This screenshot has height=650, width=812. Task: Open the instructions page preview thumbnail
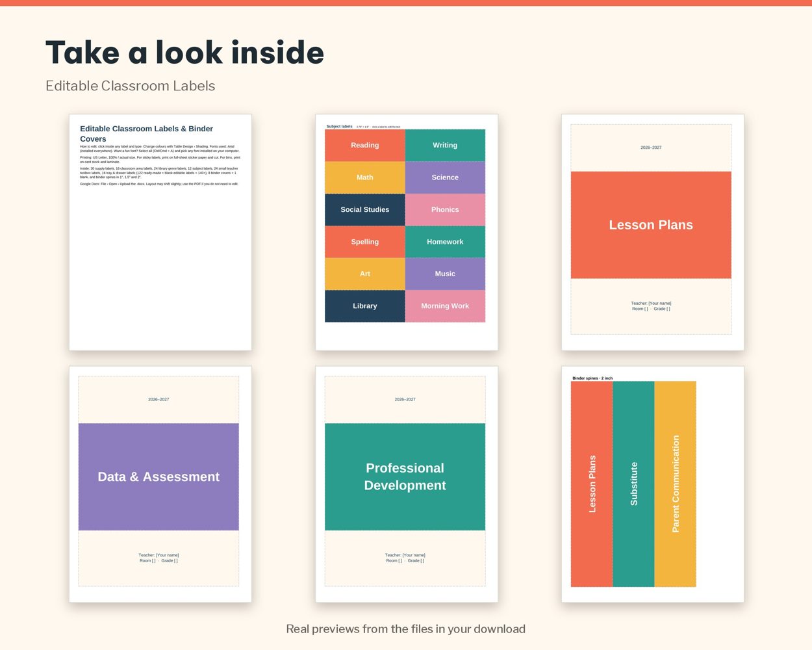pyautogui.click(x=160, y=232)
